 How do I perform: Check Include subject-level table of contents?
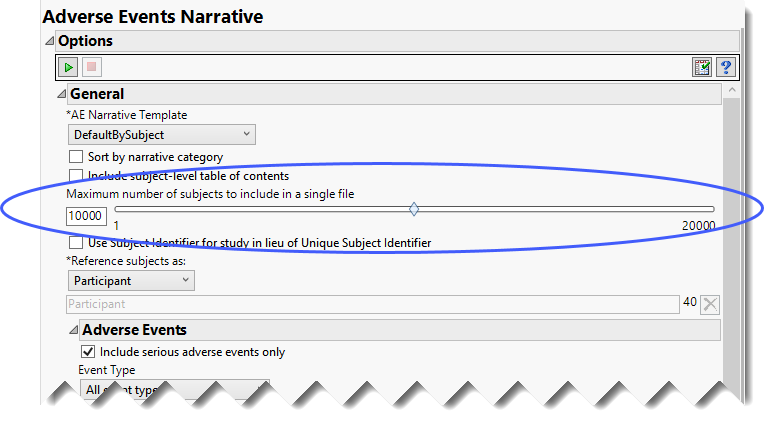(75, 176)
